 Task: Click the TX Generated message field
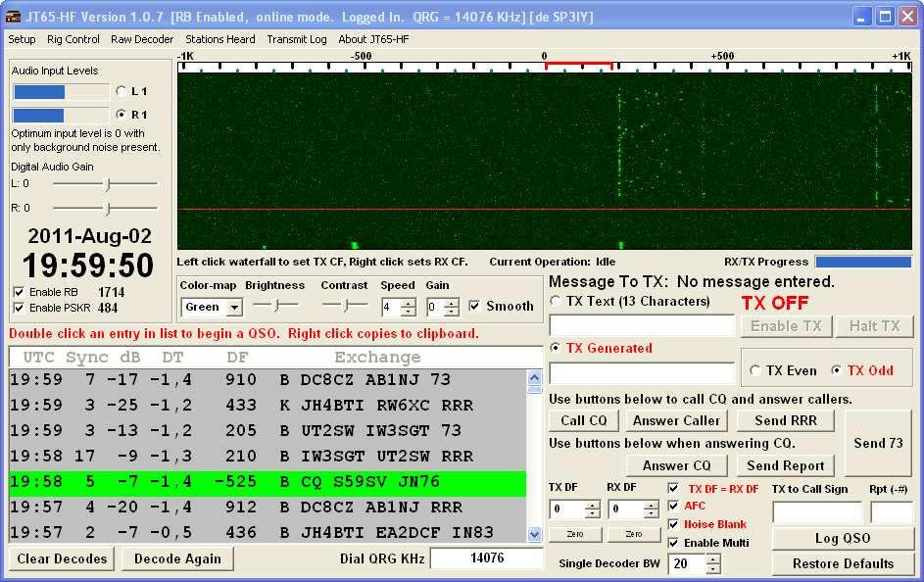click(642, 373)
